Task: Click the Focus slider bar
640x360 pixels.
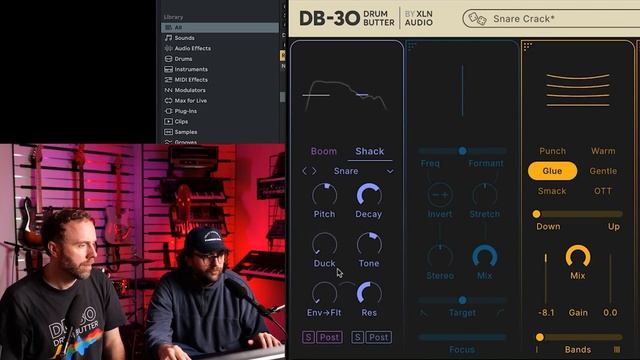Action: [462, 338]
